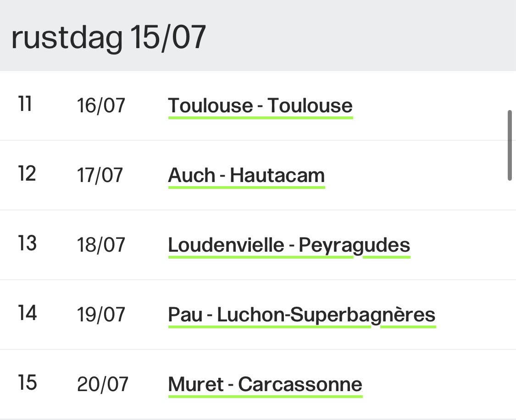This screenshot has height=420, width=516.
Task: Open the Loudenvielle - Peyragudes stage link
Action: 289,245
